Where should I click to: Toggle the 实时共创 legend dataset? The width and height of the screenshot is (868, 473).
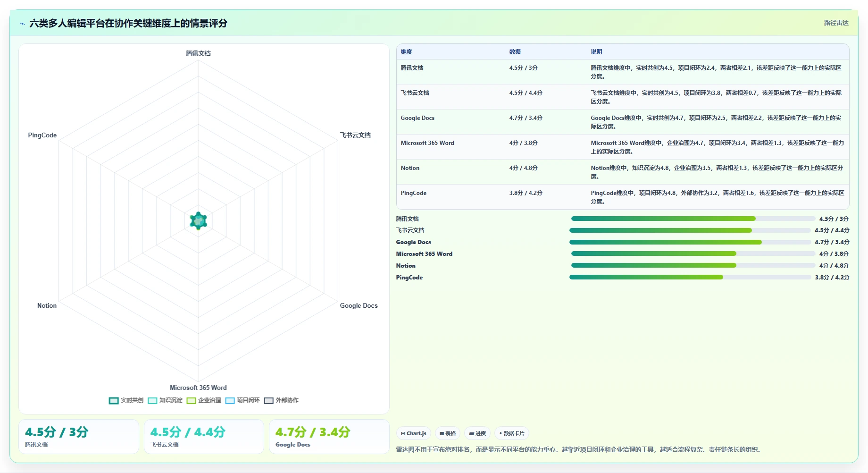pos(126,400)
